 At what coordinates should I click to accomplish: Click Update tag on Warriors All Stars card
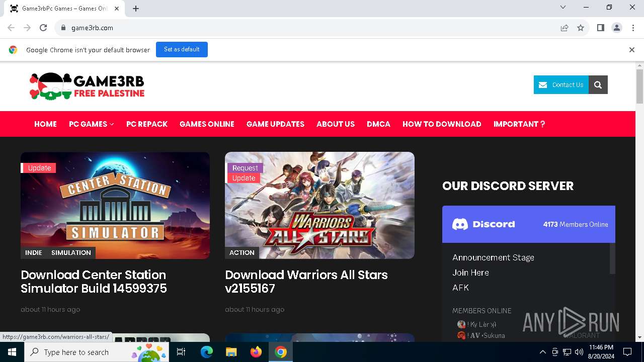point(244,178)
